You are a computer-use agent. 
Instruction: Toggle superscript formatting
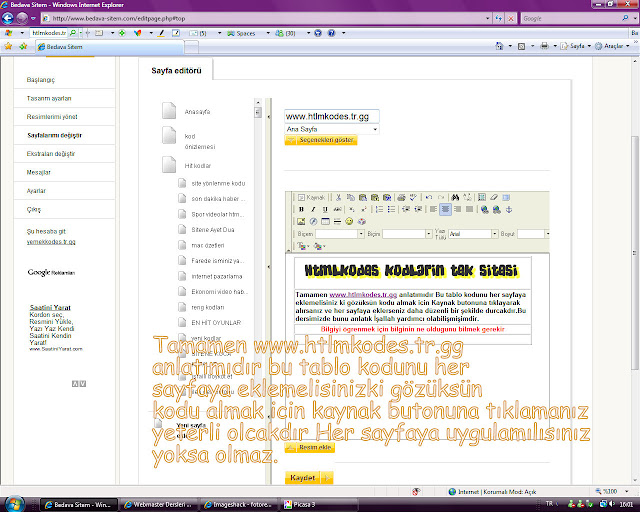coord(364,209)
